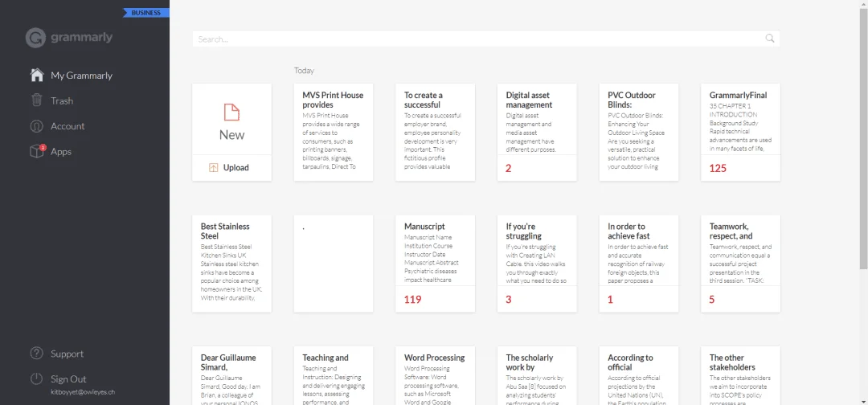Open the Apps page
The image size is (868, 405).
(61, 152)
